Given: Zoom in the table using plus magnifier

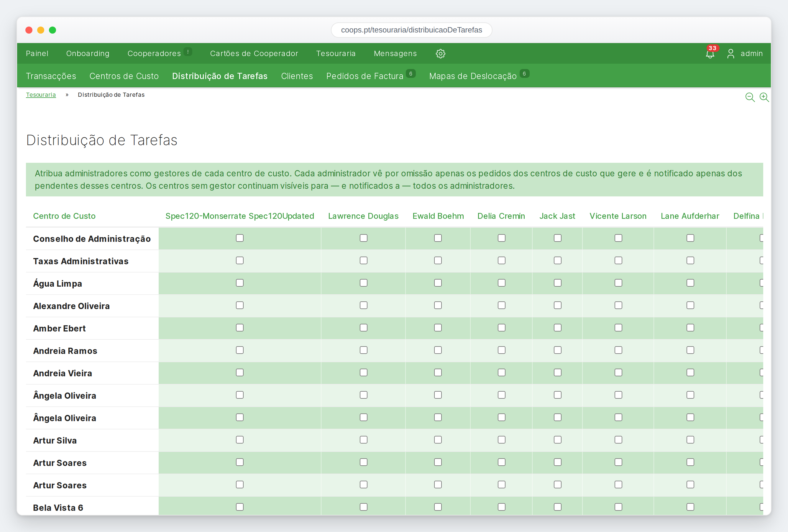Looking at the screenshot, I should point(764,97).
